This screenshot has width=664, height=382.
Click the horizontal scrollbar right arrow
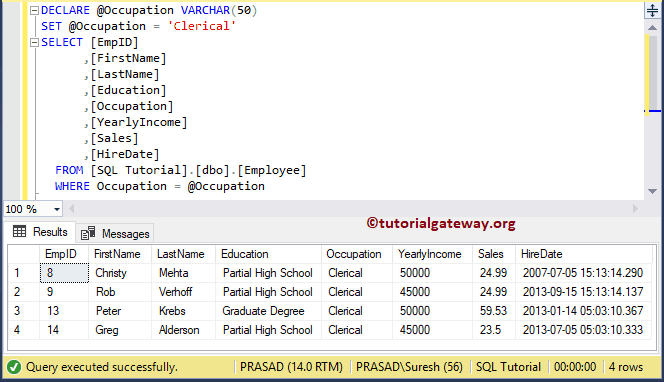[x=635, y=209]
